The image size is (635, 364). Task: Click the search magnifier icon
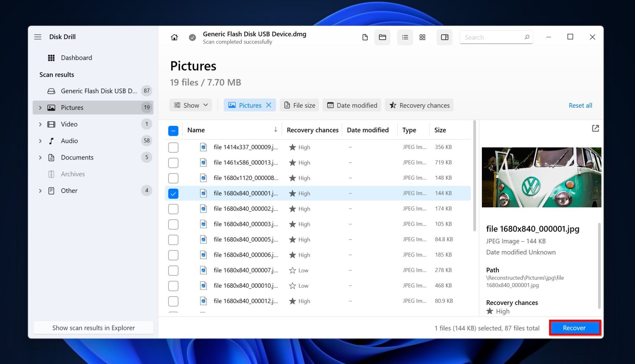(x=527, y=37)
